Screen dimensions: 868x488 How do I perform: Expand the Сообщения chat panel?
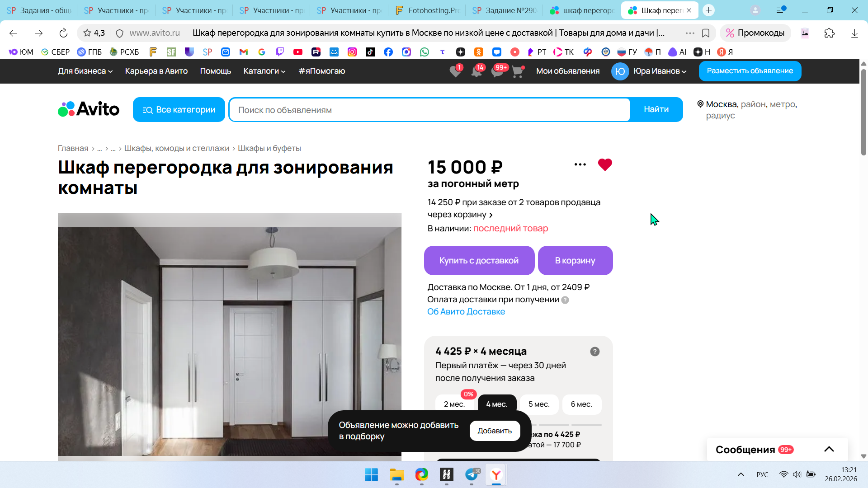point(829,449)
